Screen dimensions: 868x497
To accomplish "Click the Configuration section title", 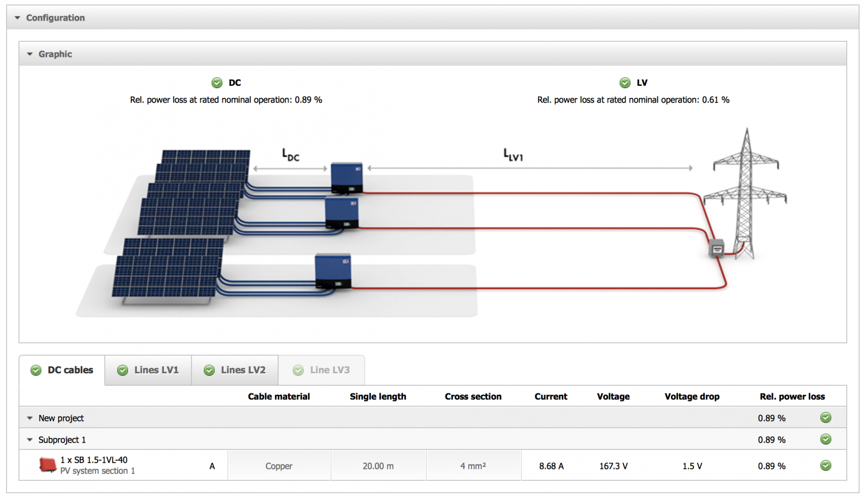I will [x=55, y=18].
